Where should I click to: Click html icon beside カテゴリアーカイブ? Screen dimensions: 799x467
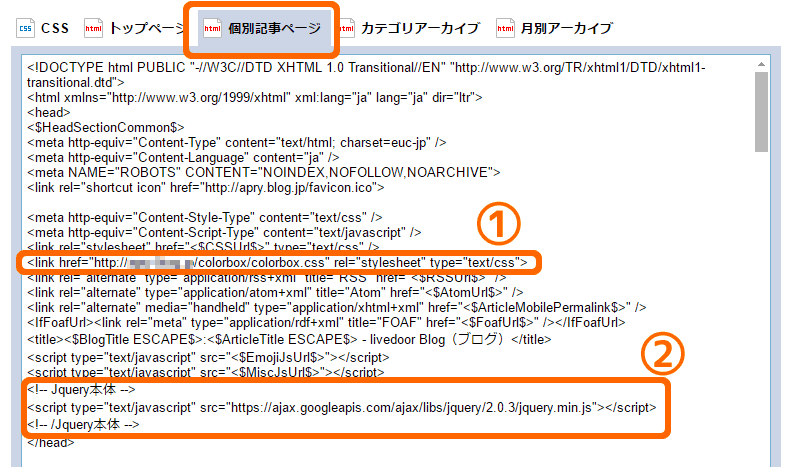347,29
